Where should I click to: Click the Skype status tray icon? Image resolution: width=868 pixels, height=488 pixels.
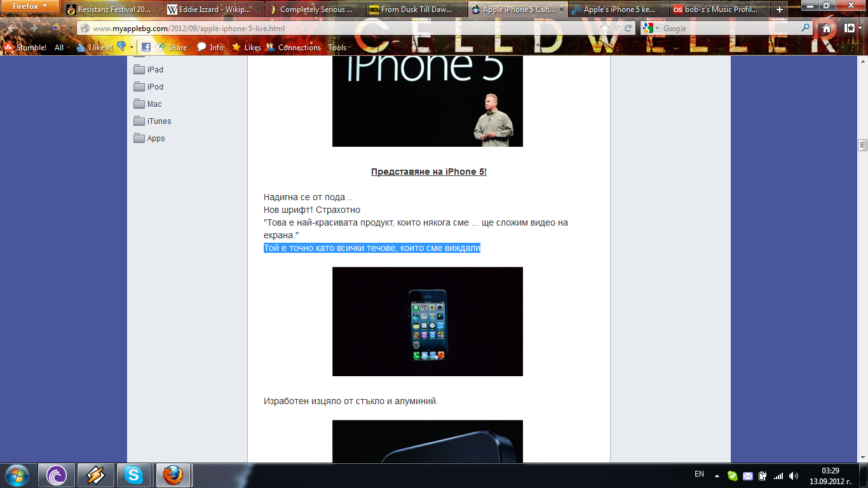click(733, 475)
